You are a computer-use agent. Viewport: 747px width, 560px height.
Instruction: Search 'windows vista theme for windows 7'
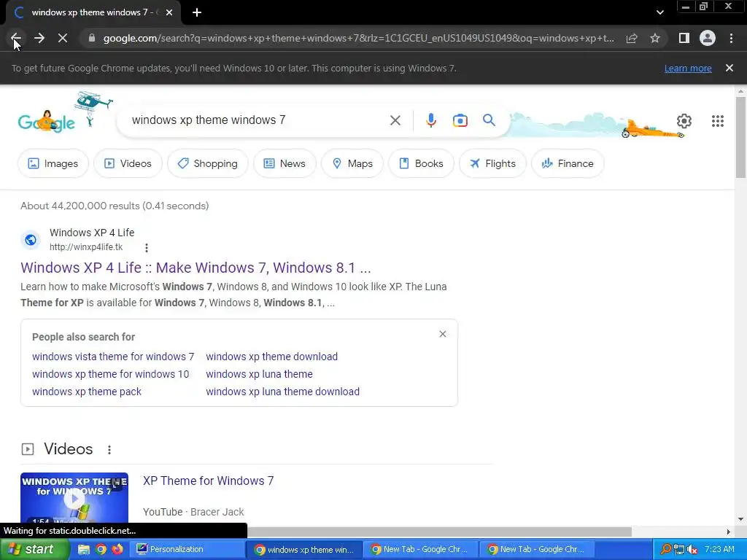[x=113, y=357]
